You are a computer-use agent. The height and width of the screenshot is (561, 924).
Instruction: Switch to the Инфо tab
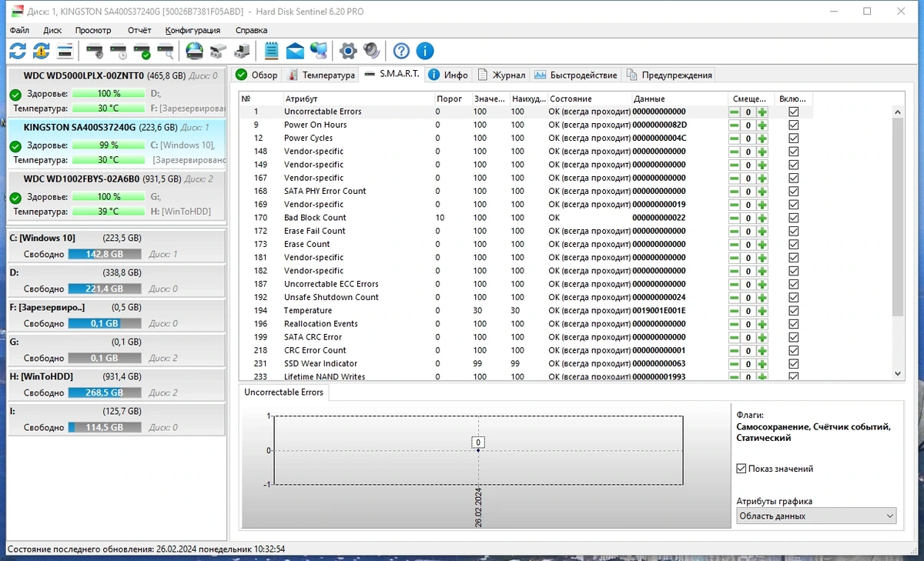tap(448, 75)
